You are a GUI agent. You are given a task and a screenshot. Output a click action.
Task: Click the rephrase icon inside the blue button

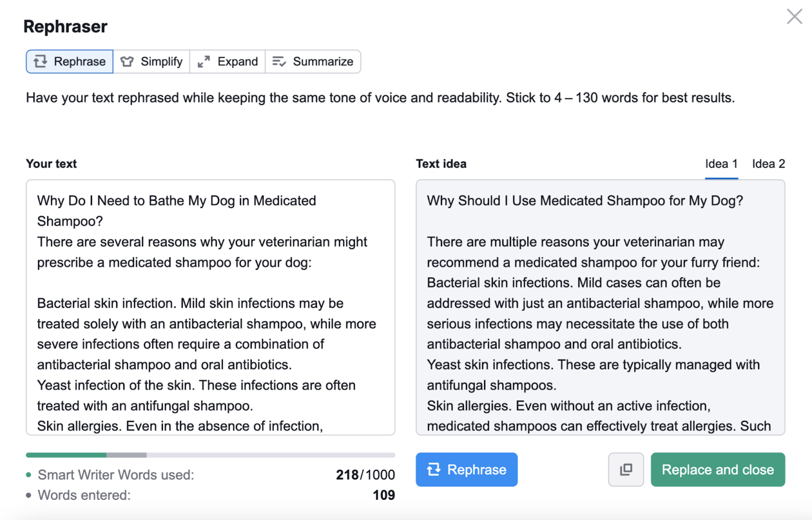coord(434,470)
